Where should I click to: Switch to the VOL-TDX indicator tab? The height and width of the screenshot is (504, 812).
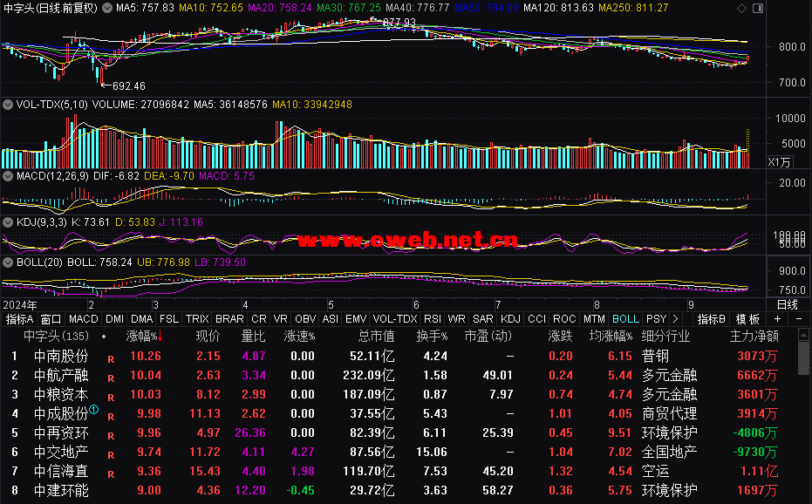point(395,319)
